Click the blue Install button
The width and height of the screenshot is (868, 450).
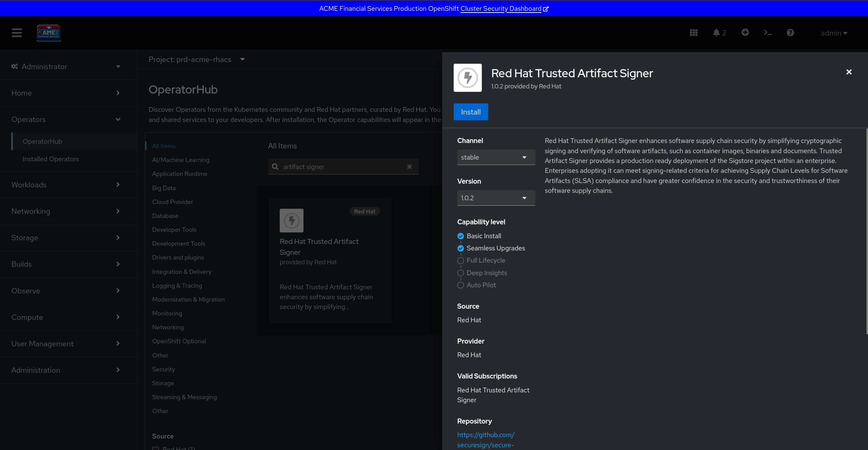click(x=471, y=112)
